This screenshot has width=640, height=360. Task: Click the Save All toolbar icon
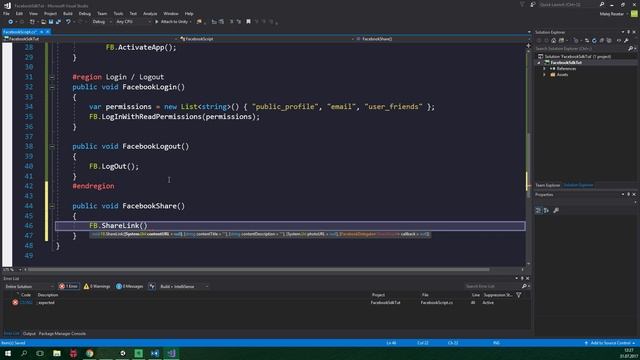pyautogui.click(x=58, y=22)
